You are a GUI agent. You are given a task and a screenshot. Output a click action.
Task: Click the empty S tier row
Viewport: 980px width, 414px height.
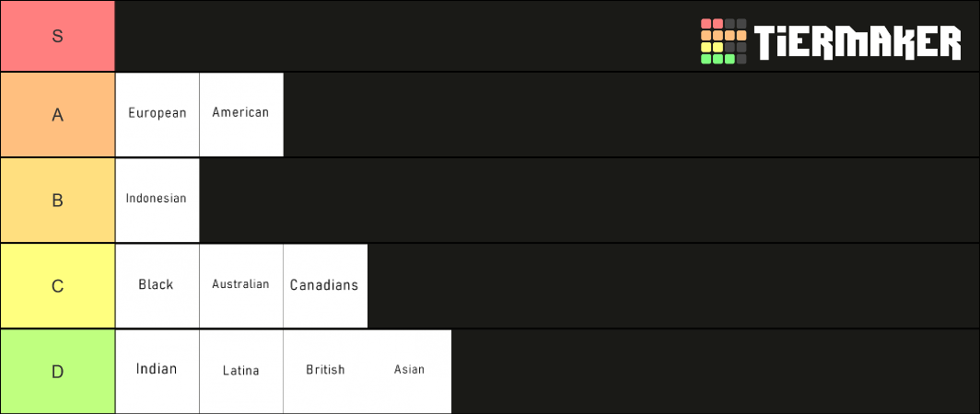[x=406, y=36]
